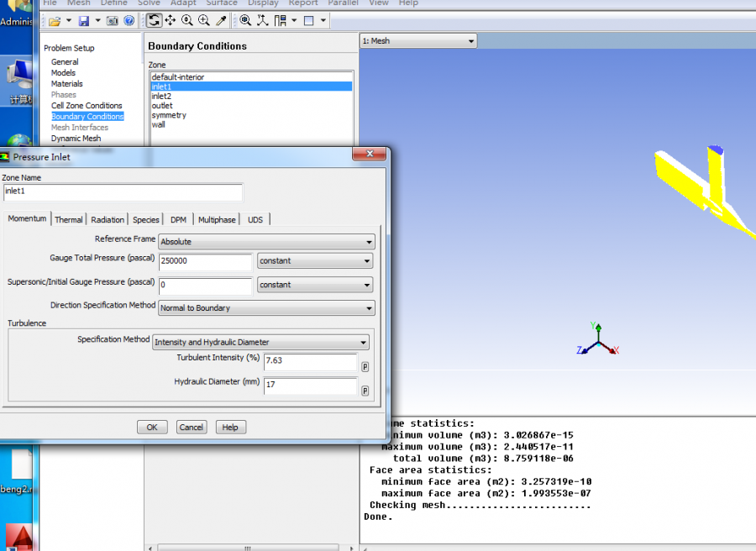Click the Gauge Total Pressure field
Viewport: 756px width, 551px height.
tap(205, 261)
